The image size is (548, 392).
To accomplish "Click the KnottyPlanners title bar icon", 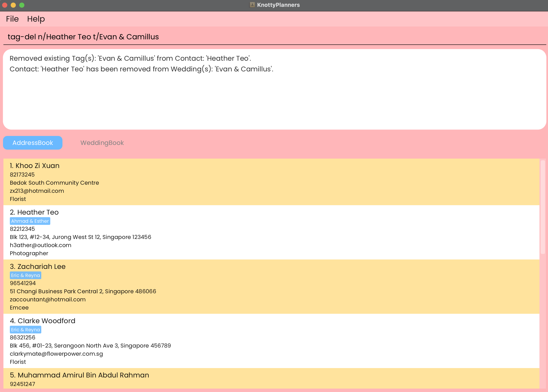I will coord(252,5).
